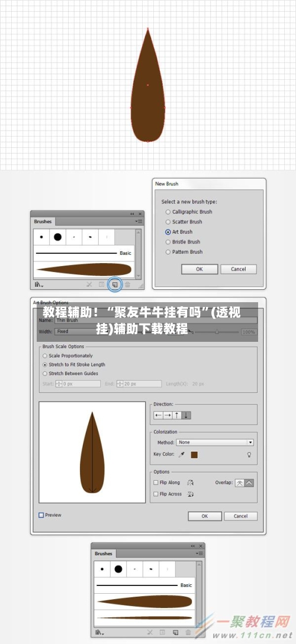Click Cancel in Art Brush Options dialog
Image resolution: width=296 pixels, height=644 pixels.
coord(241,516)
